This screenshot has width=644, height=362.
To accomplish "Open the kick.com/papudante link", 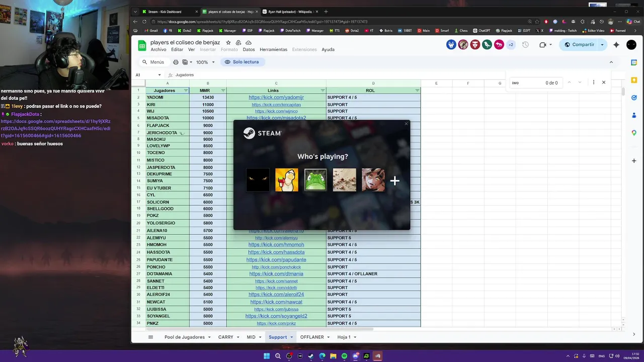I will coord(276,260).
